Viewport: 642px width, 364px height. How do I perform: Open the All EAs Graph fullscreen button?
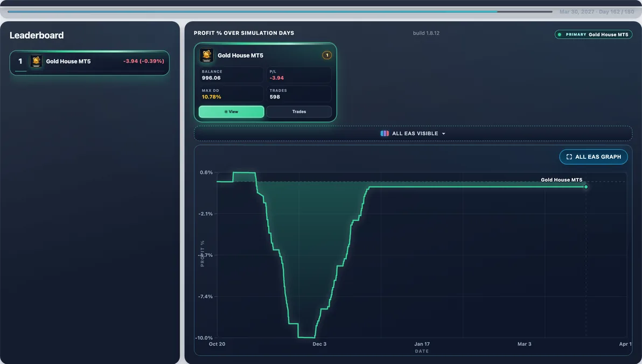[594, 157]
